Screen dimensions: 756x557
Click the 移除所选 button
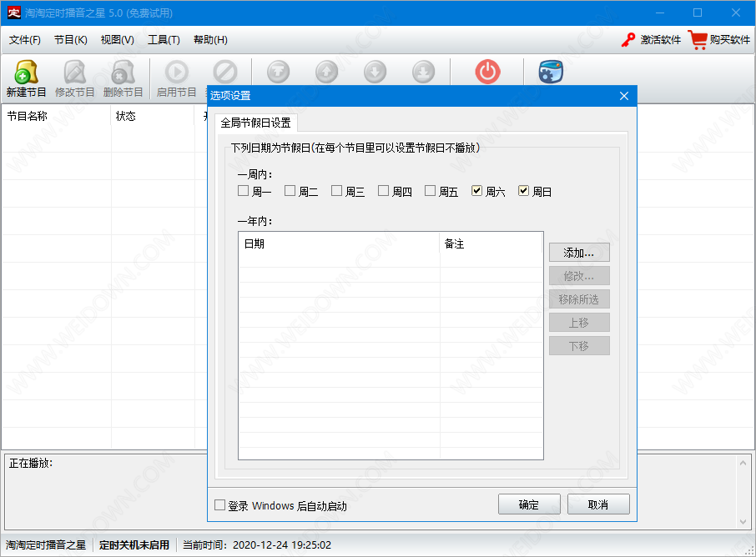(x=579, y=299)
